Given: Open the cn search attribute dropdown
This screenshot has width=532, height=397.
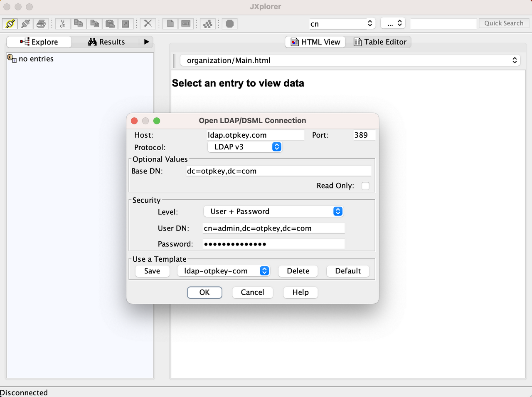Looking at the screenshot, I should (x=342, y=24).
